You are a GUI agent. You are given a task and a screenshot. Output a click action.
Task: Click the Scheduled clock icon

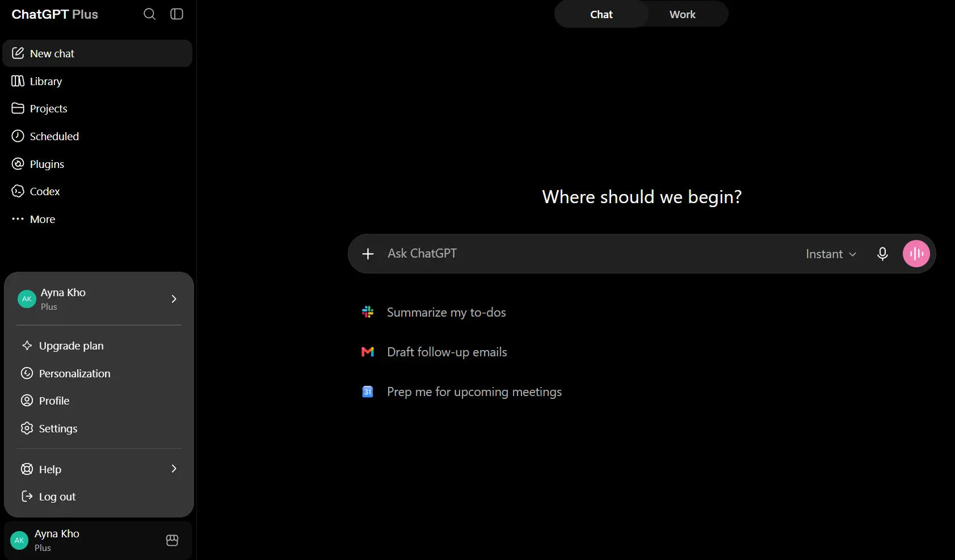click(18, 136)
